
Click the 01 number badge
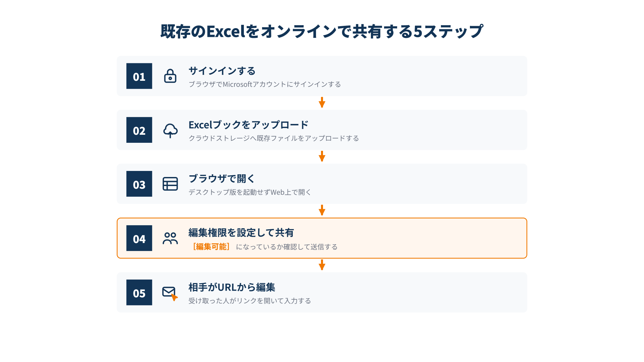pos(139,76)
